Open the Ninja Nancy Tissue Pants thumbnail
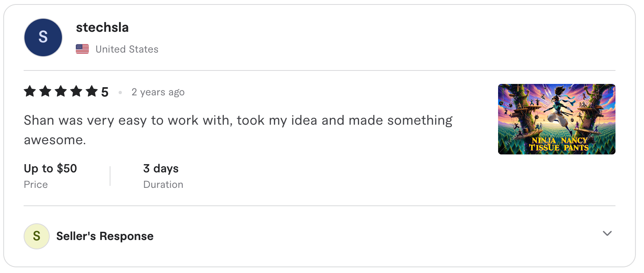 (x=556, y=119)
